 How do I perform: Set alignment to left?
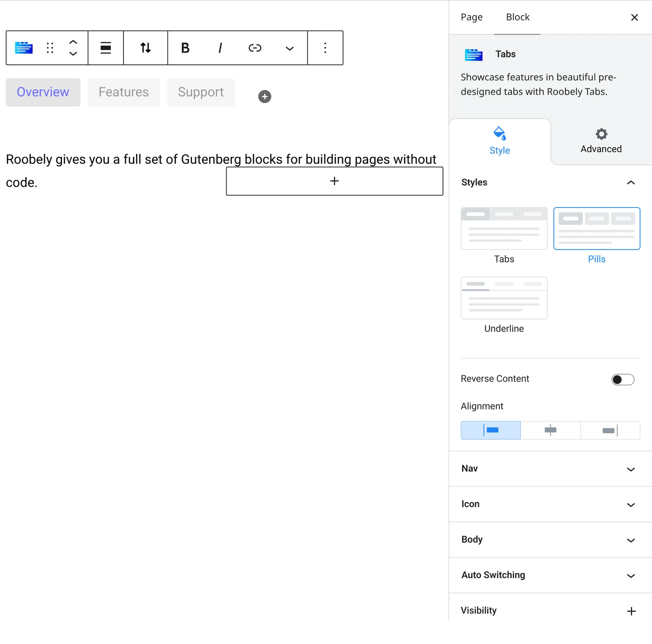click(491, 430)
